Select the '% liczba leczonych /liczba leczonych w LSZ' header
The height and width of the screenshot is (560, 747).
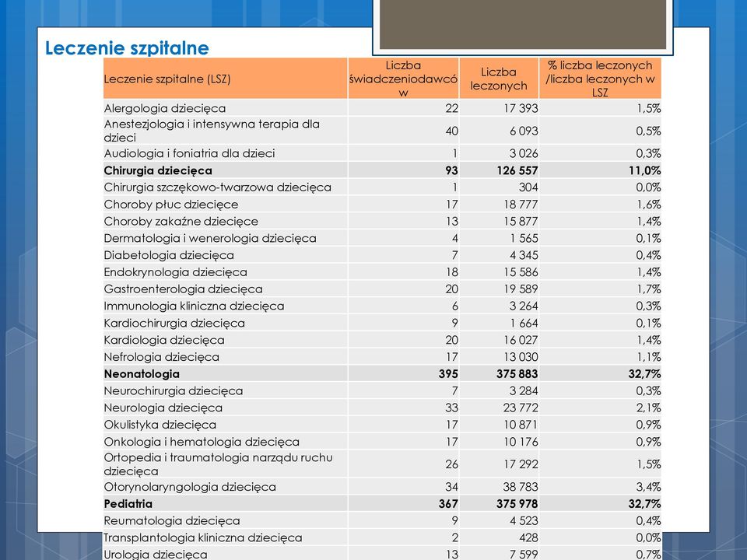600,79
